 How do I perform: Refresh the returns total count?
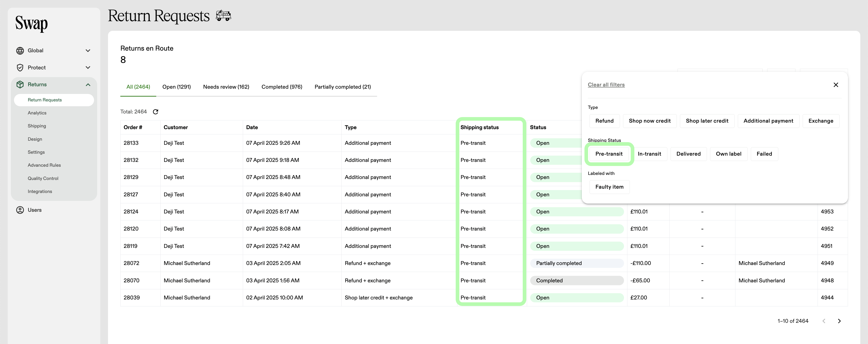[x=155, y=112]
